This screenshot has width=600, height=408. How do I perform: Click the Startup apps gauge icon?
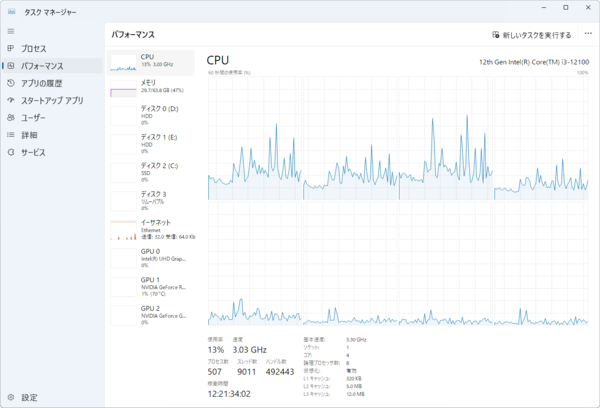(11, 100)
